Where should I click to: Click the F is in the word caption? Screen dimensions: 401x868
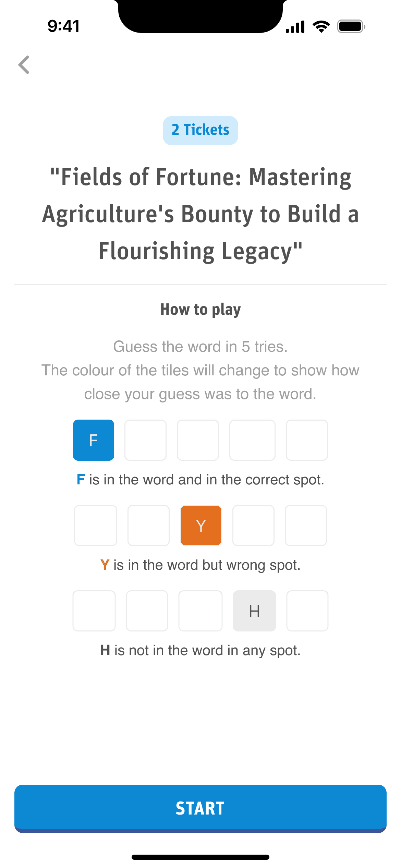(200, 480)
